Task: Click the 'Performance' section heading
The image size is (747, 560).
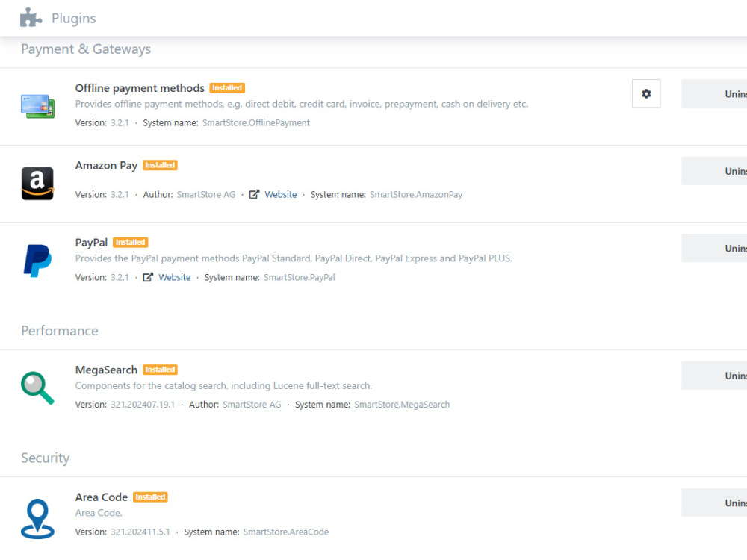Action: (60, 331)
